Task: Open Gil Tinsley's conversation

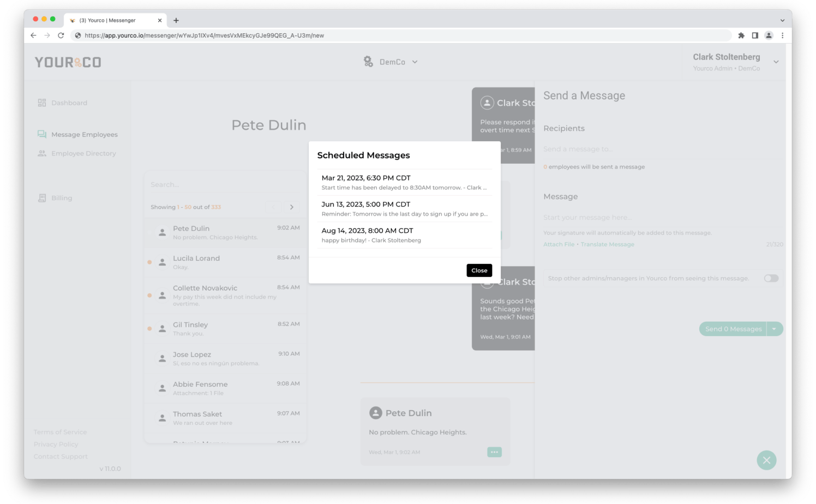Action: (x=225, y=328)
